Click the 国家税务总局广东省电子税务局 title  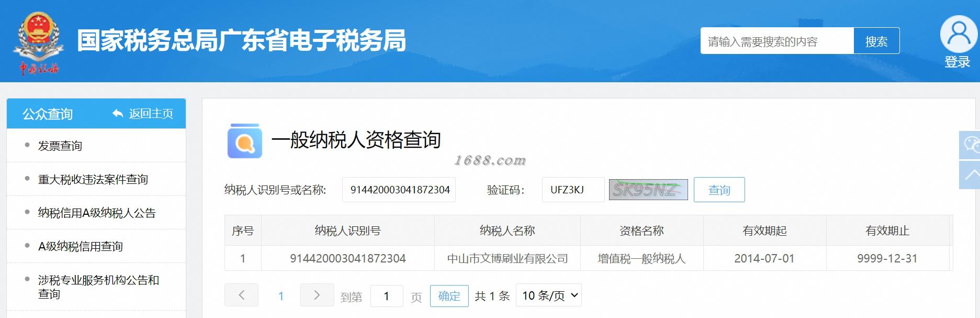point(242,41)
